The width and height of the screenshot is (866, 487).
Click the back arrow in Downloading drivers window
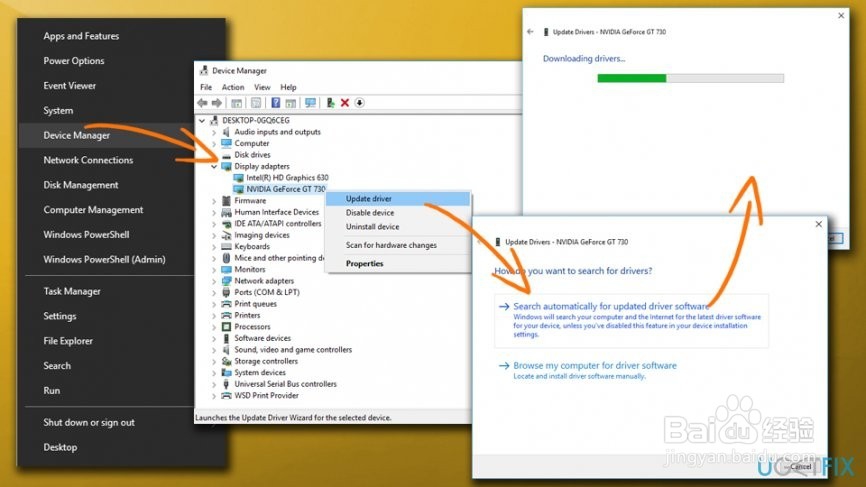530,32
